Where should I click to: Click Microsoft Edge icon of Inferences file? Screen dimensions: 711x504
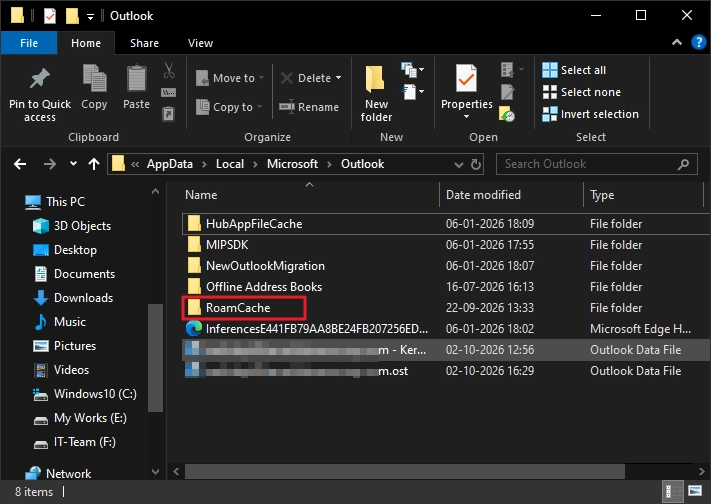(x=194, y=328)
